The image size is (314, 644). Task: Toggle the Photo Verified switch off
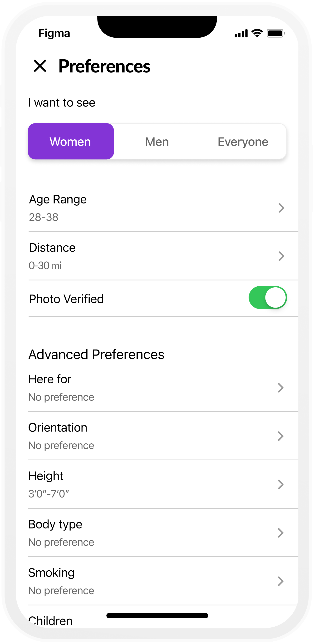point(268,298)
